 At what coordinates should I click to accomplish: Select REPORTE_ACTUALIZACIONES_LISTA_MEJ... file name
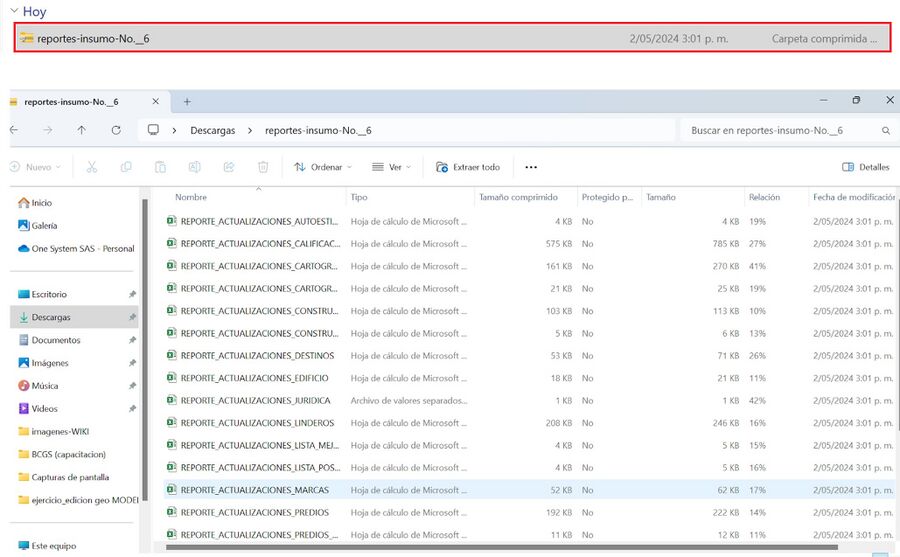coord(260,445)
